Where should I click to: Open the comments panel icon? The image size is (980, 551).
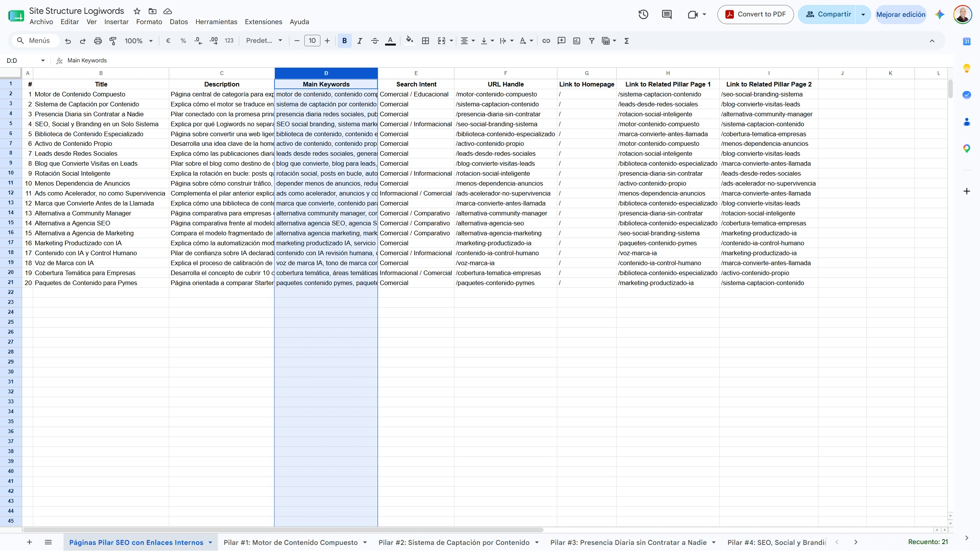click(x=666, y=15)
